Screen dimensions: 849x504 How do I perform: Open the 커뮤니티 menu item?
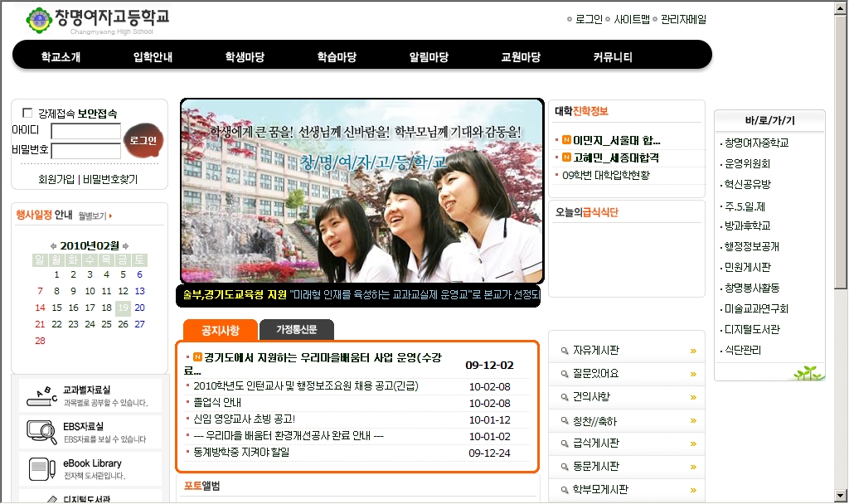click(613, 57)
